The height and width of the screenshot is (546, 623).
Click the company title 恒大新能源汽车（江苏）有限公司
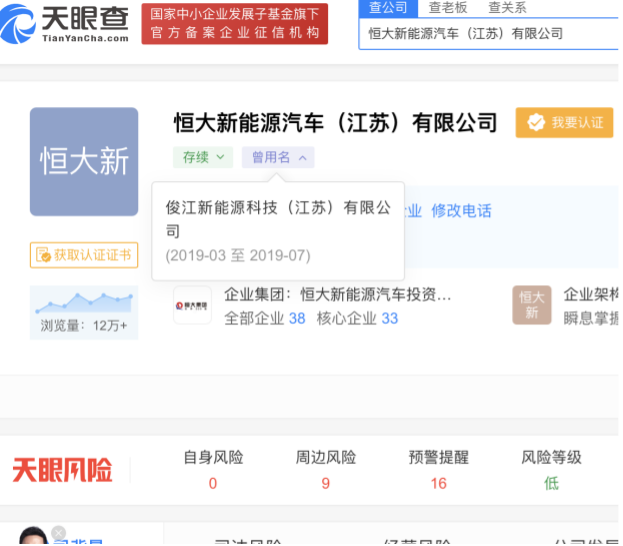coord(335,122)
